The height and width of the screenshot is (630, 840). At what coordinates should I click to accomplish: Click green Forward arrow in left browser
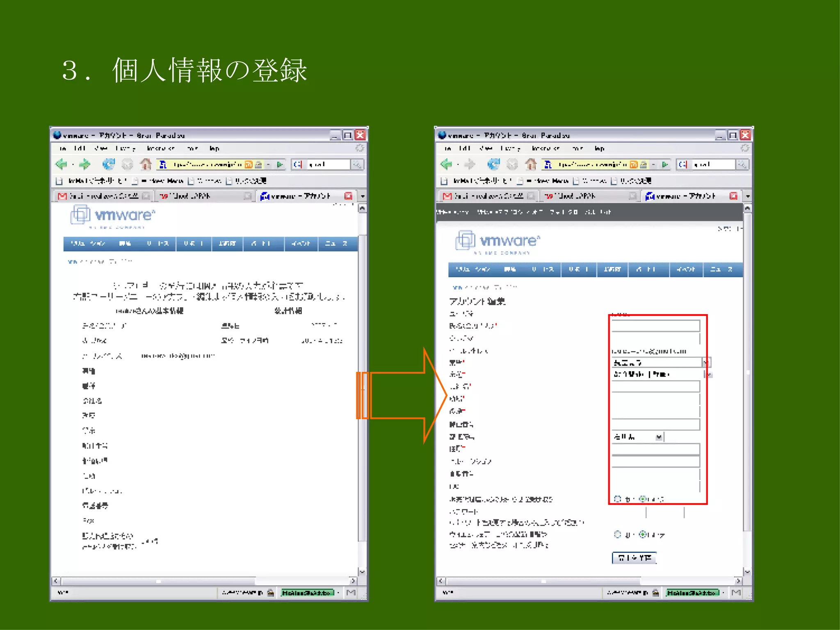[x=85, y=164]
